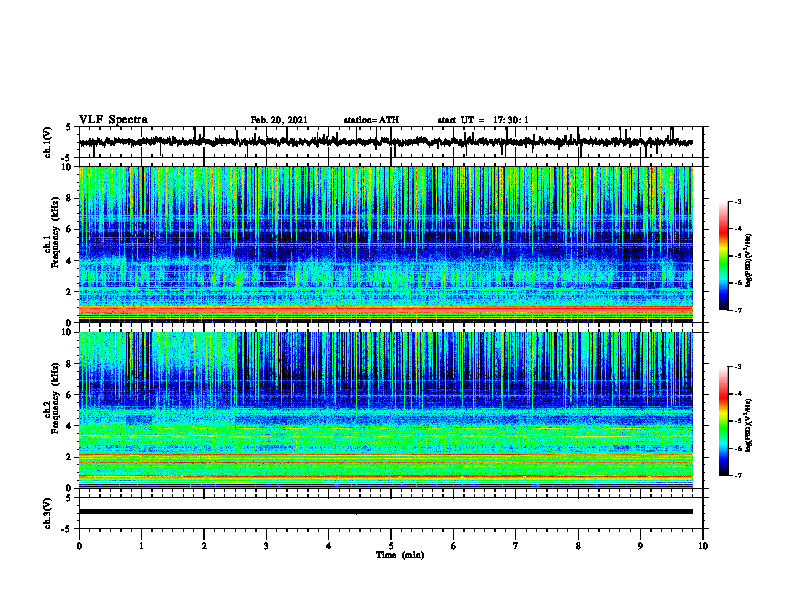Viewport: 792px width, 612px height.
Task: Click the "ch.3(V)" axis label
Action: tap(48, 513)
